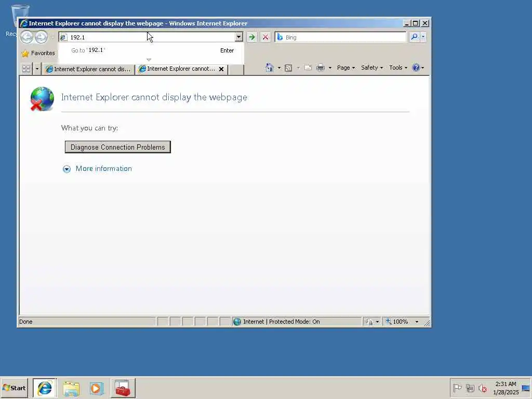Click the window resize grip corner
The height and width of the screenshot is (399, 532).
[427, 323]
